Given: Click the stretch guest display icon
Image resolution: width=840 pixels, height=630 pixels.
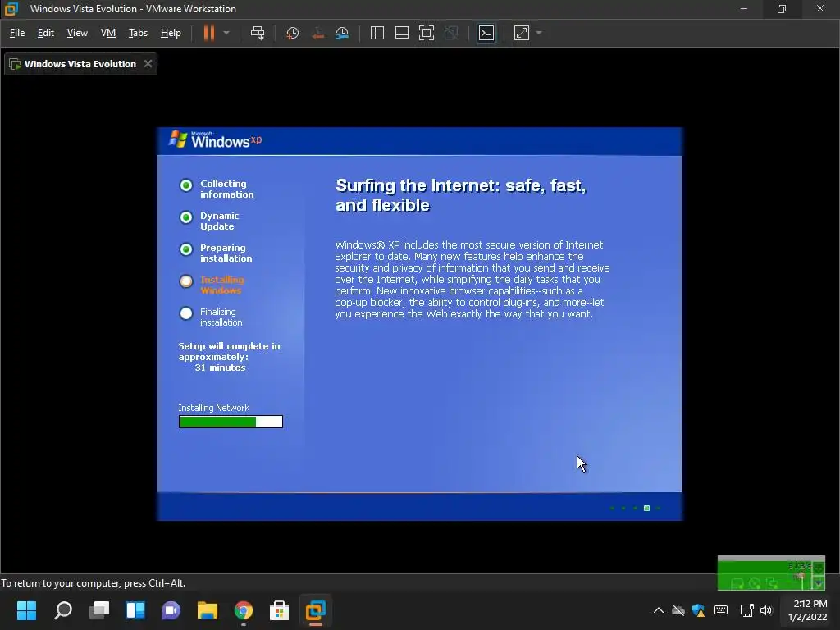Looking at the screenshot, I should (x=522, y=33).
